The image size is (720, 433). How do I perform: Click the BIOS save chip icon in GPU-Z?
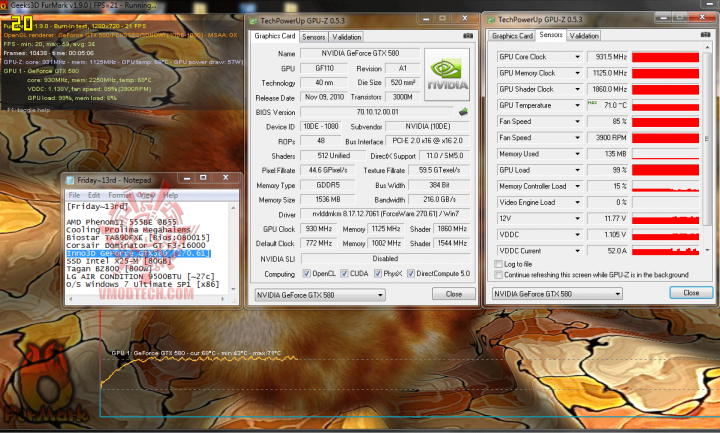pos(463,112)
